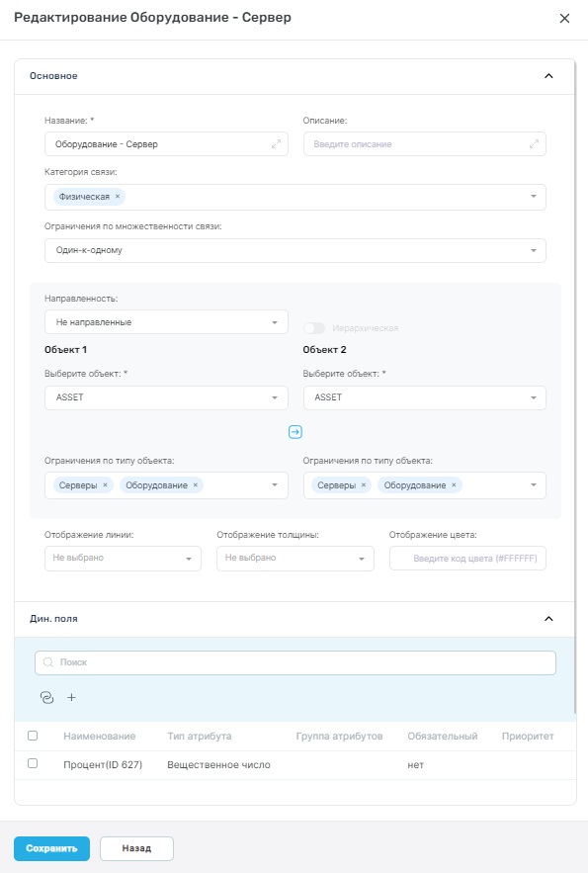The image size is (588, 873).
Task: Open Ограничения по множественности связи dropdown
Action: coord(295,250)
